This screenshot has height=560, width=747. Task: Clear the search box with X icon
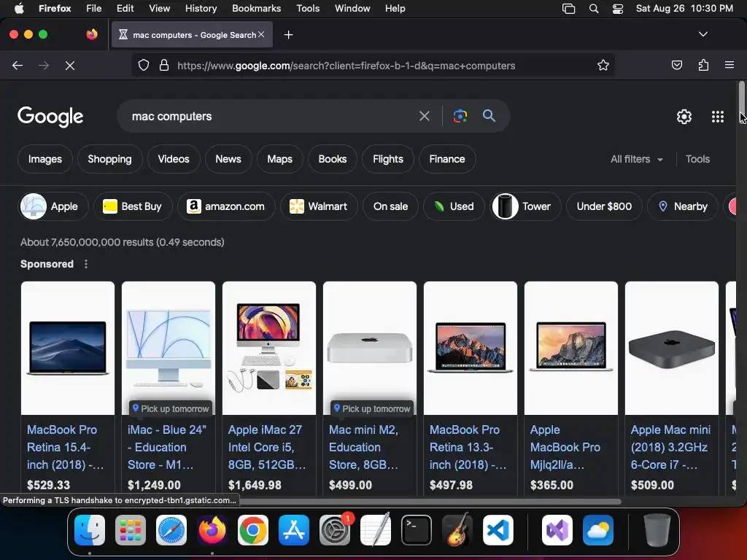(x=424, y=116)
